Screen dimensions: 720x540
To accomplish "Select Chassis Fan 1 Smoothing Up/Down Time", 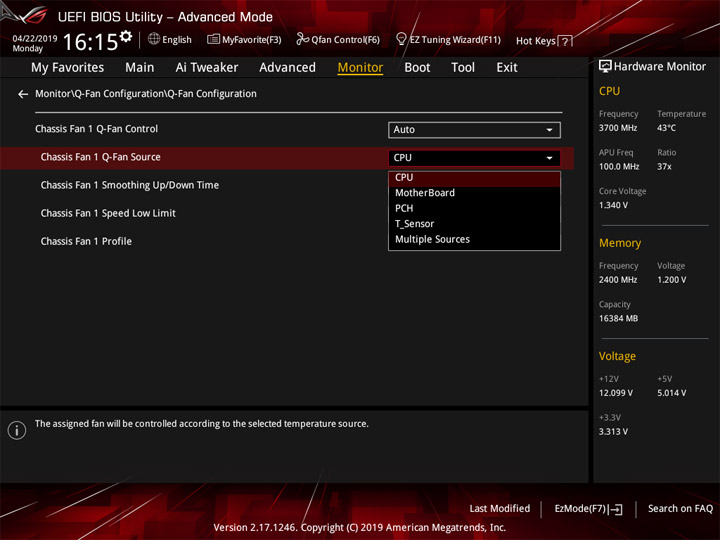I will click(x=129, y=186).
